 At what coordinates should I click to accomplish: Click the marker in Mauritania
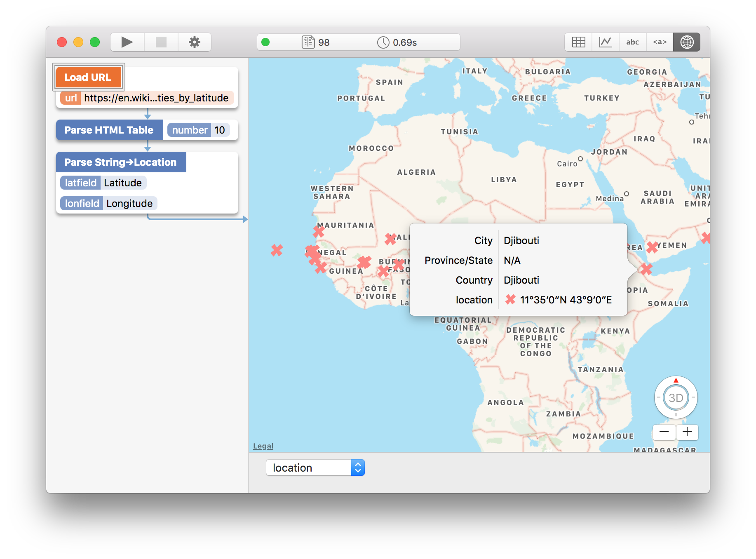[x=319, y=231]
